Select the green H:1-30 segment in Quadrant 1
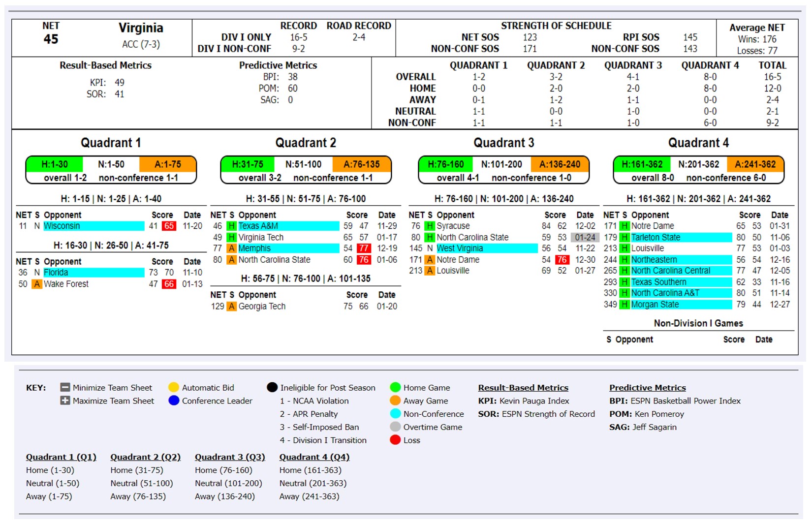Screen dimensions: 812x524 pos(55,164)
